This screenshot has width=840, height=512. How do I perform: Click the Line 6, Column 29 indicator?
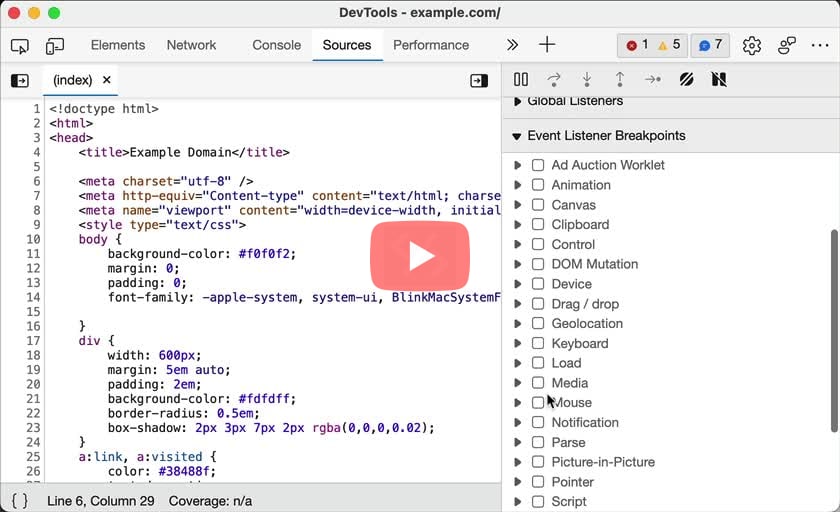(101, 501)
